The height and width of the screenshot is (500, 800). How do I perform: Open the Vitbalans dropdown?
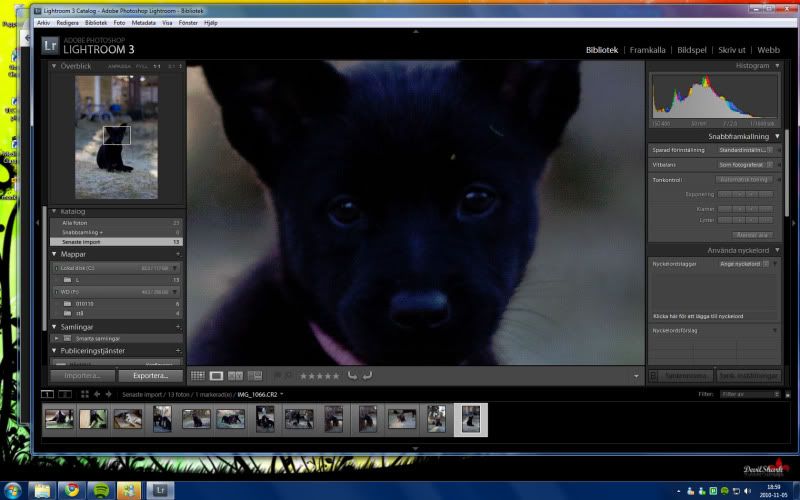tap(745, 164)
